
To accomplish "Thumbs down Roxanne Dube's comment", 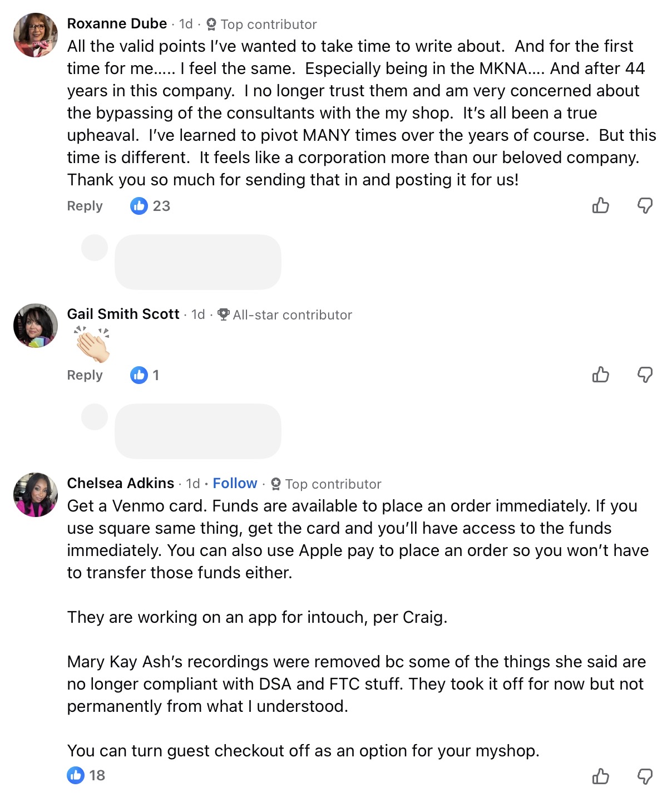I will point(645,206).
